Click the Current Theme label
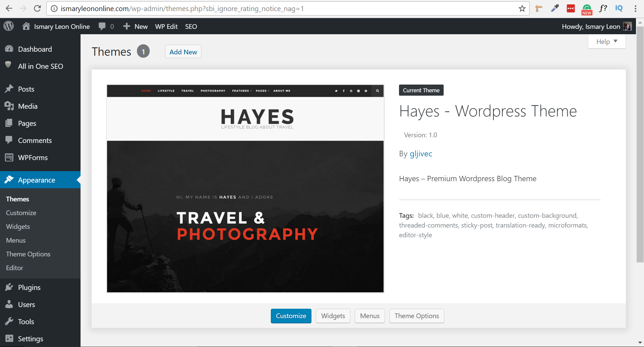Screen dimensions: 644x347 [421, 90]
